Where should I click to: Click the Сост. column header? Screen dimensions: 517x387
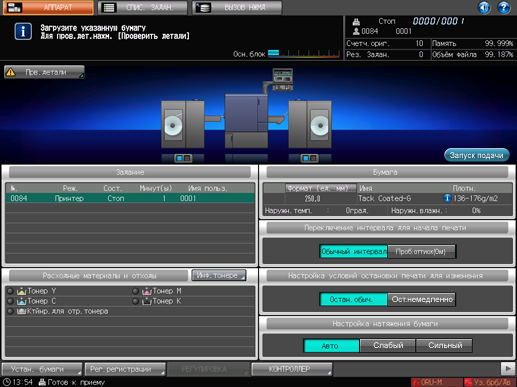click(x=113, y=188)
